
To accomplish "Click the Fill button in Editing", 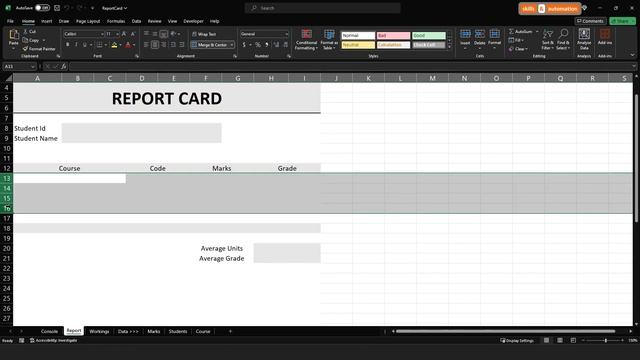I will pos(516,40).
